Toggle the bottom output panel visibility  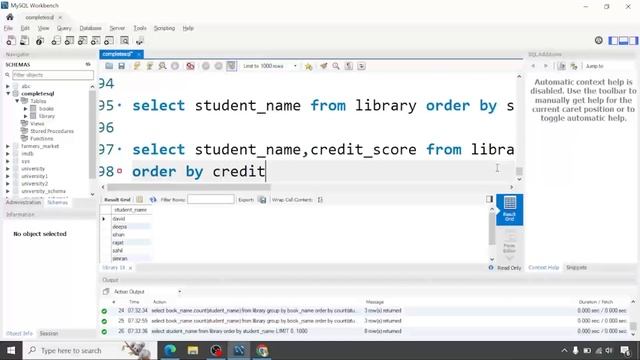(x=623, y=40)
